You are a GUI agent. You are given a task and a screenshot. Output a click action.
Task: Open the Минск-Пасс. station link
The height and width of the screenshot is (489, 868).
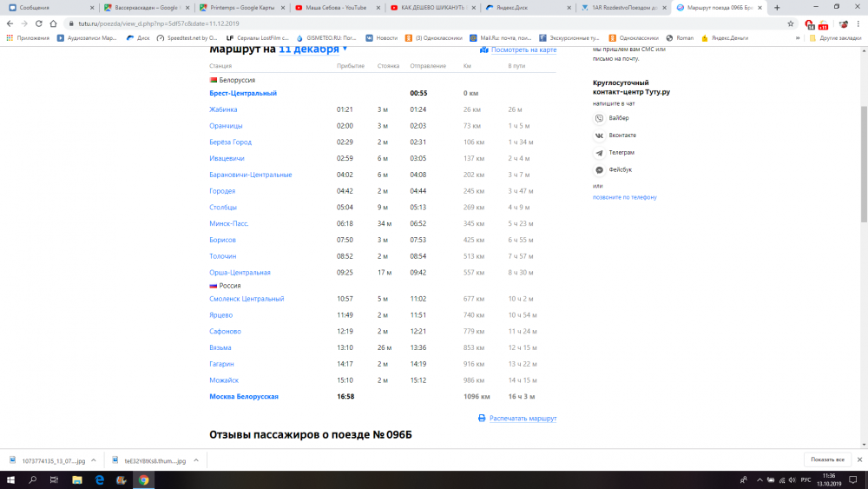[229, 223]
